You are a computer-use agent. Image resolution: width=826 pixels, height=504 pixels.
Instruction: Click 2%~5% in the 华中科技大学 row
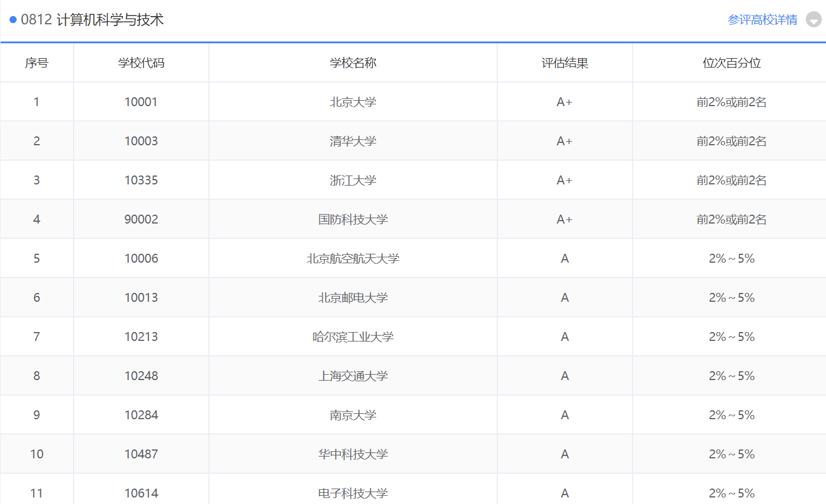[732, 454]
